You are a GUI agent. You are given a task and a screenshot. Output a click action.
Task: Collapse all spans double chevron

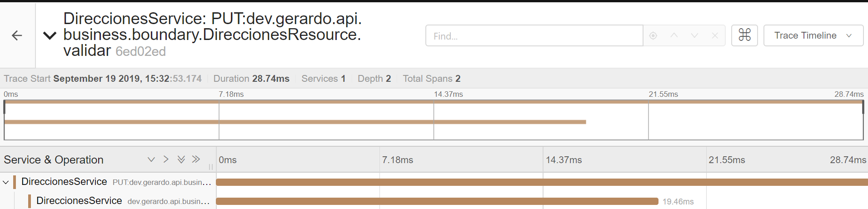tap(196, 159)
